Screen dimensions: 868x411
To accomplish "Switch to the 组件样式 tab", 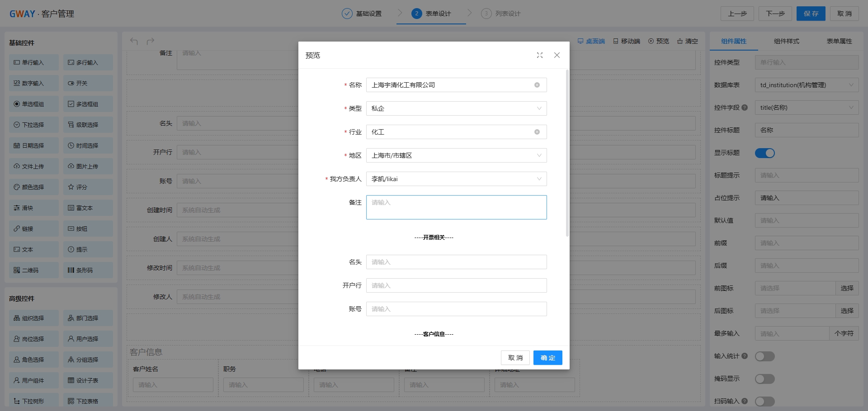I will tap(786, 41).
